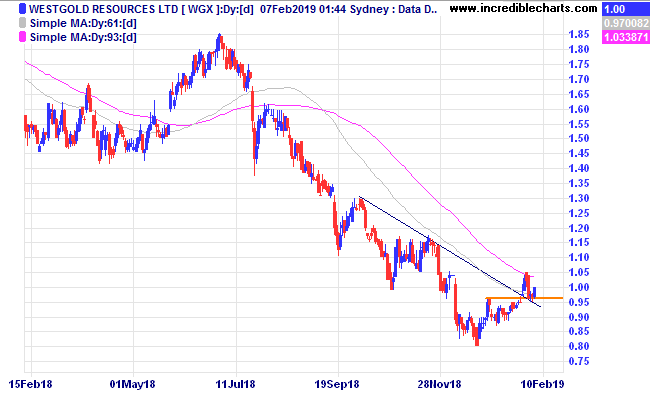
Task: Click the 1.40 price axis label
Action: tap(578, 168)
